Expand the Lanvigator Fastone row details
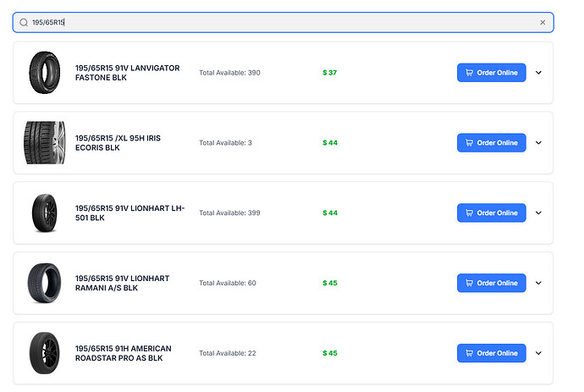The height and width of the screenshot is (392, 584). (538, 73)
